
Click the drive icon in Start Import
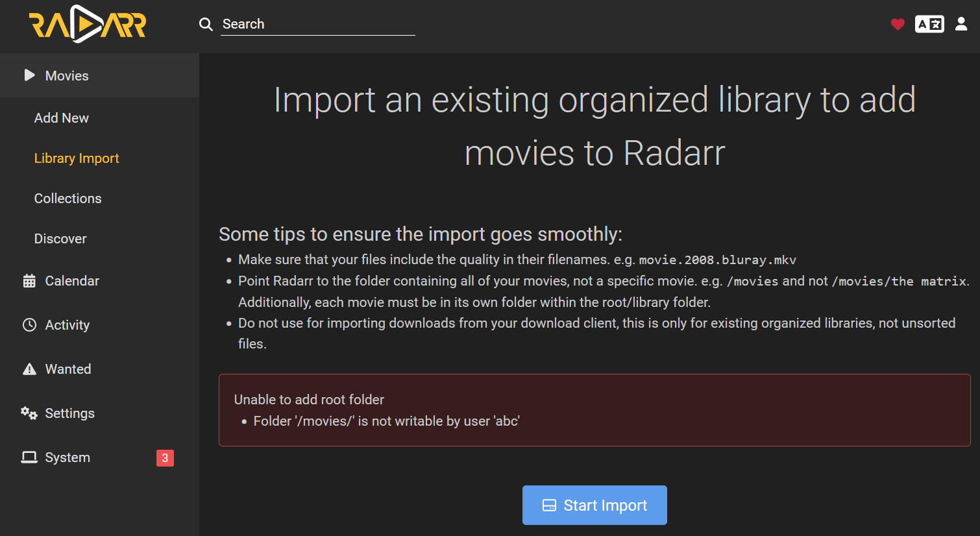[549, 506]
